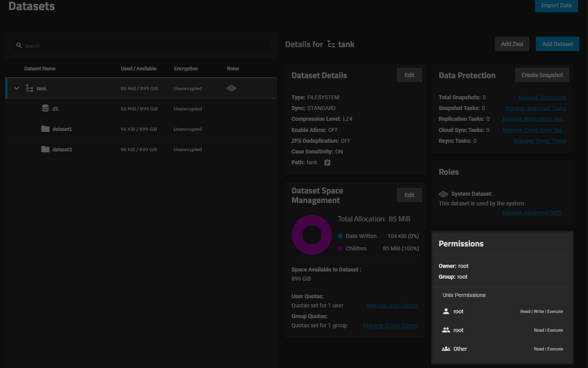Open Manage User Quotas link

coord(392,306)
